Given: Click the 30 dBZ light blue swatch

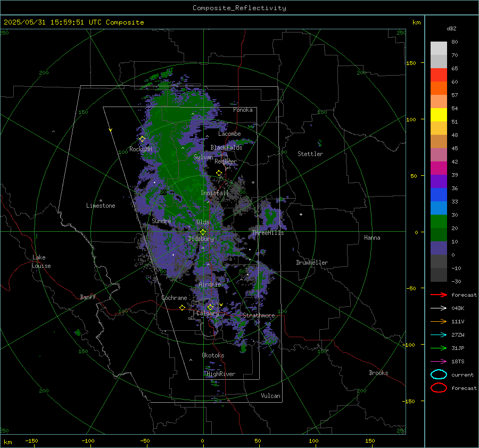Looking at the screenshot, I should coord(439,208).
